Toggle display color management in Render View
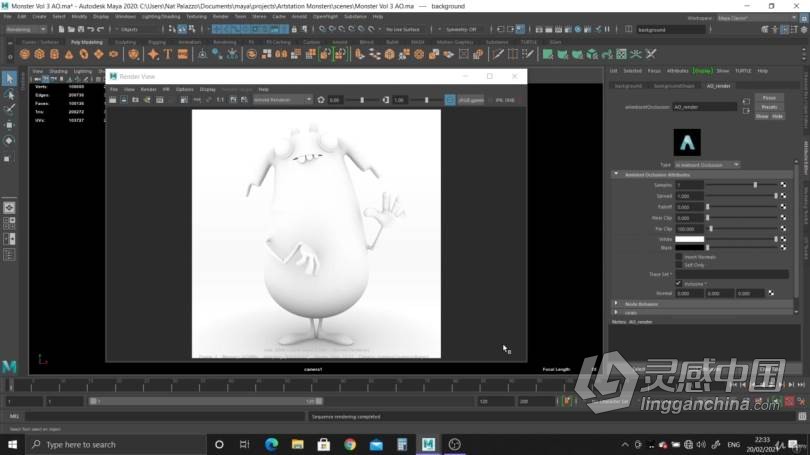Image resolution: width=810 pixels, height=455 pixels. click(450, 100)
